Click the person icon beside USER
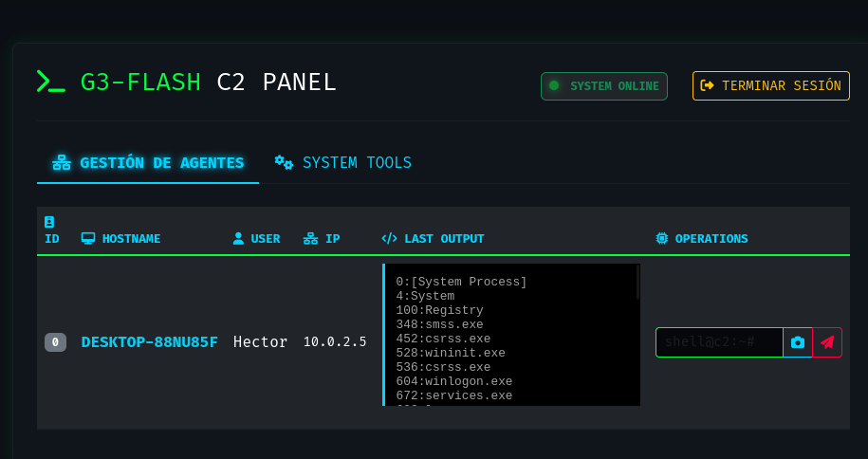The height and width of the screenshot is (459, 868). tap(238, 239)
